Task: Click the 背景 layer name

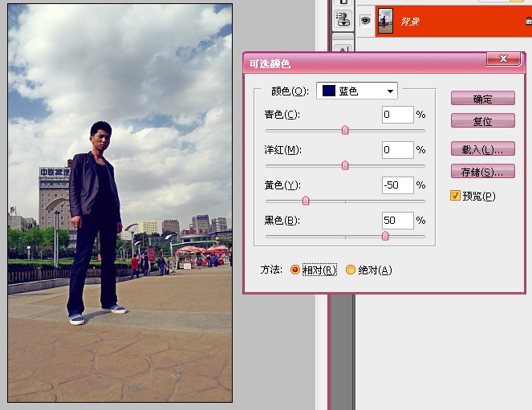Action: [410, 22]
